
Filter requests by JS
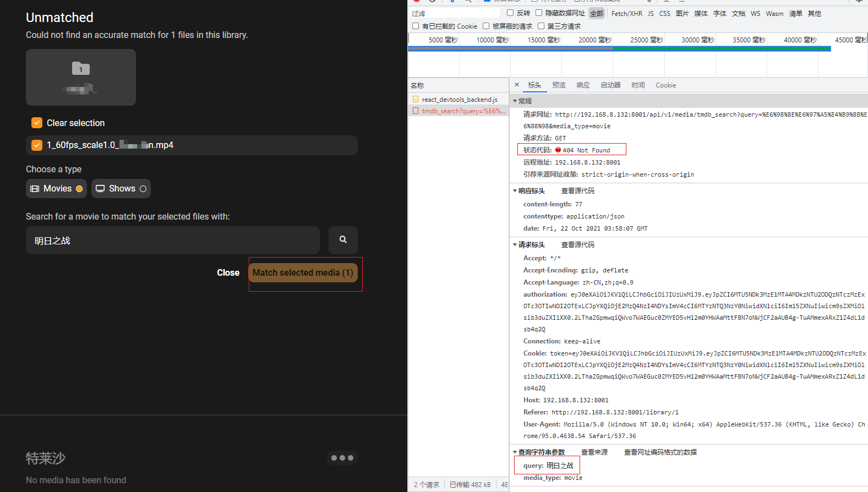click(x=651, y=13)
